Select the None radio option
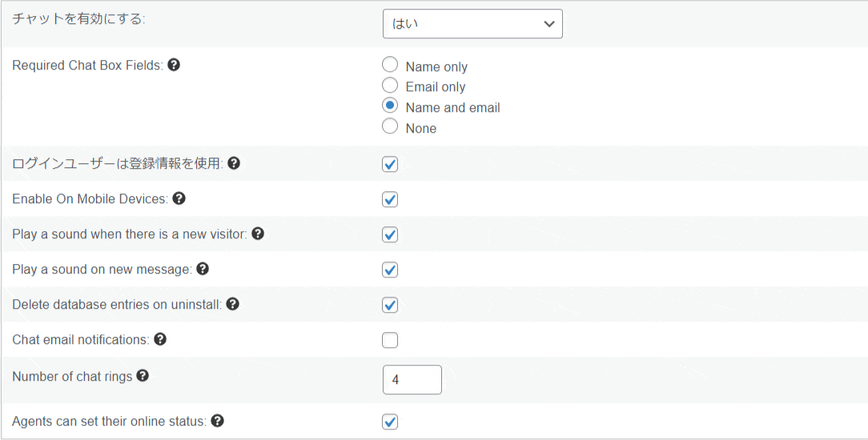The height and width of the screenshot is (440, 868). tap(390, 126)
